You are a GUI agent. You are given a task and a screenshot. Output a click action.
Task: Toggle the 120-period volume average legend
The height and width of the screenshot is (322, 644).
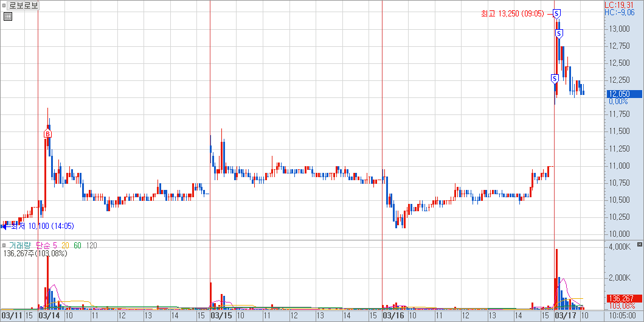92,245
